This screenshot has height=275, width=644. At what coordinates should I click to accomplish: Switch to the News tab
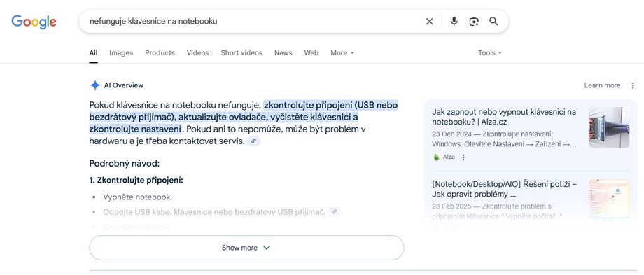(283, 53)
